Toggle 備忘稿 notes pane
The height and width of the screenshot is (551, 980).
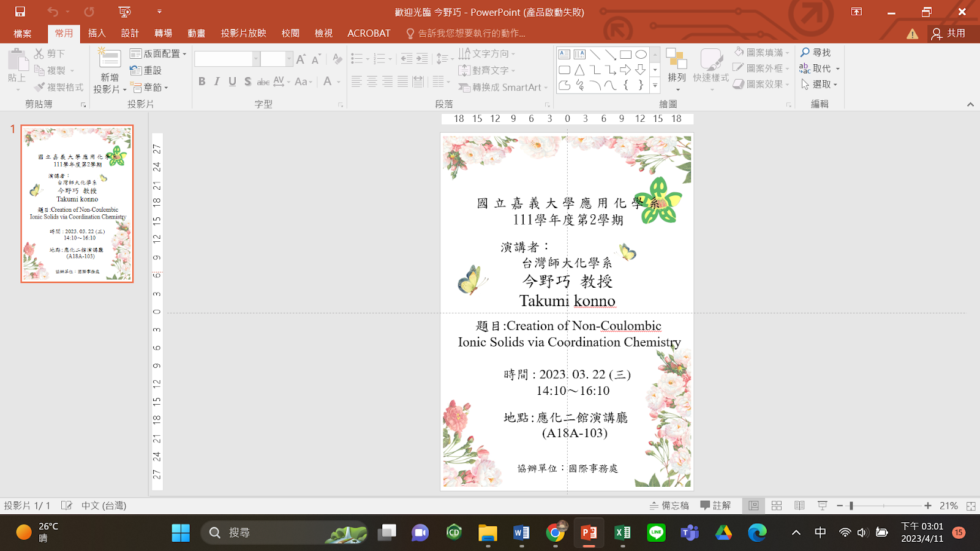tap(669, 506)
